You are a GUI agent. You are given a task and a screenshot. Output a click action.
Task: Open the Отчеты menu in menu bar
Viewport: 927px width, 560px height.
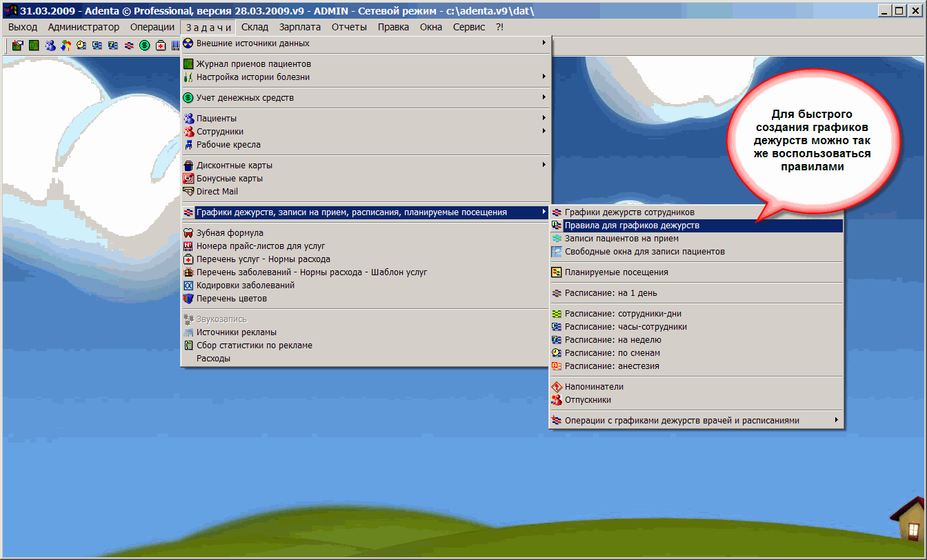[349, 27]
